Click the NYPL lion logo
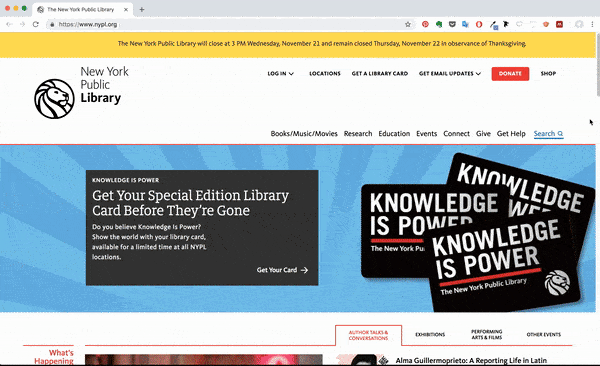Screen dimensions: 600x366 click(x=54, y=99)
